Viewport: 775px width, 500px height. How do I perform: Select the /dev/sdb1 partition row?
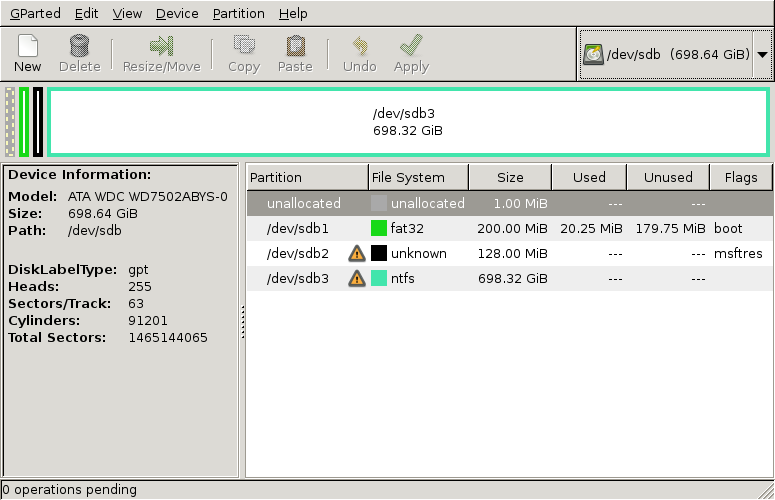pyautogui.click(x=509, y=228)
